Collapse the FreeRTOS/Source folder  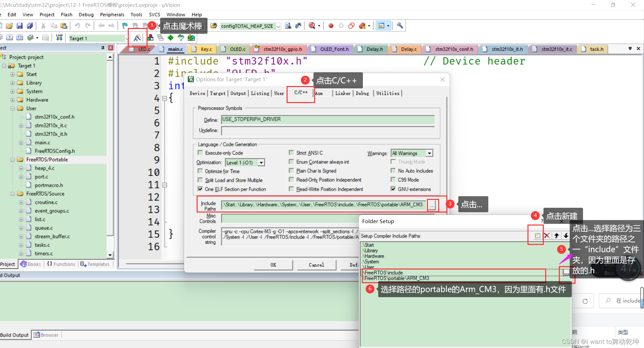point(13,194)
